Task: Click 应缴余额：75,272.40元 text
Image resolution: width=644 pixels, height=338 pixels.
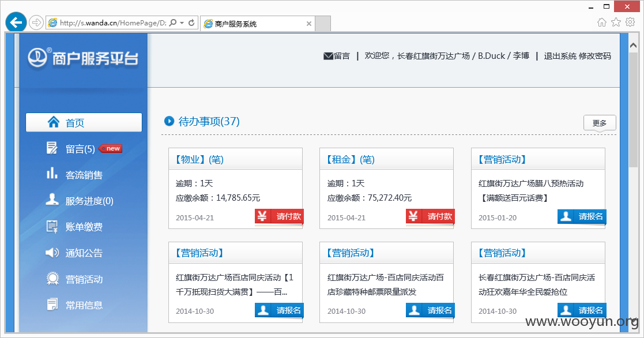Action: pos(369,198)
